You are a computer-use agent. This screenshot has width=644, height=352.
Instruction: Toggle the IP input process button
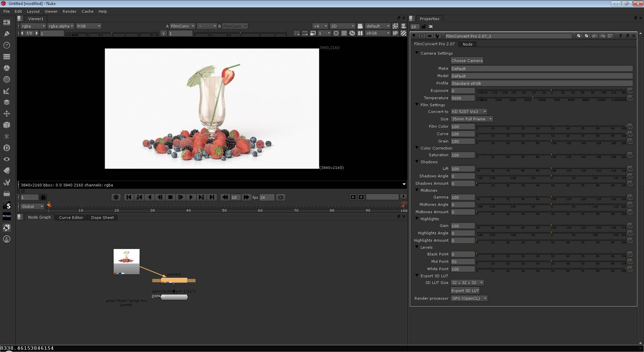[x=395, y=33]
